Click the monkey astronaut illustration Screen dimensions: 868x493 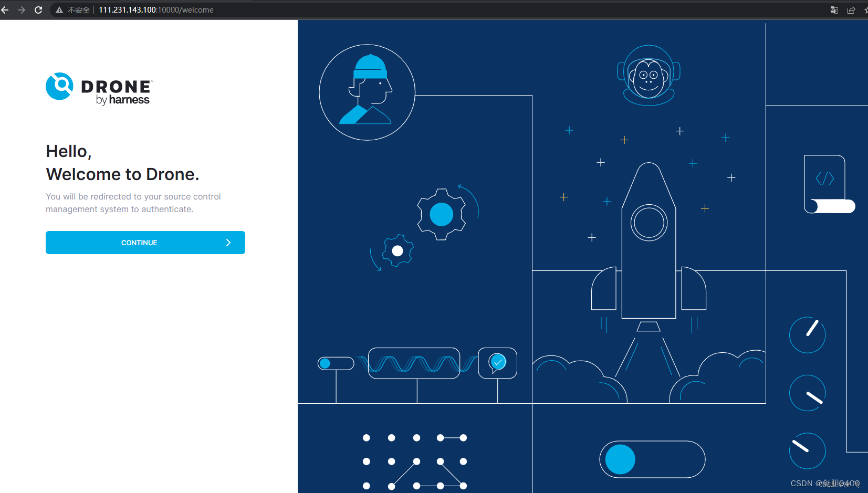coord(649,75)
